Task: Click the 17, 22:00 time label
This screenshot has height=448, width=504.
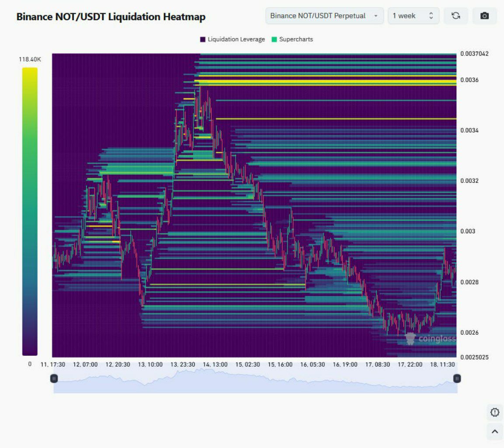Action: click(x=410, y=364)
